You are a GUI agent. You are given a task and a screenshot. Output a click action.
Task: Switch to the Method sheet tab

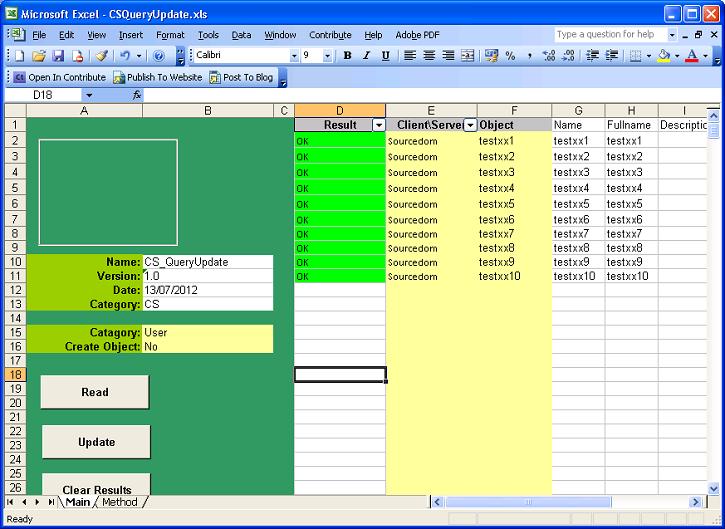click(119, 502)
